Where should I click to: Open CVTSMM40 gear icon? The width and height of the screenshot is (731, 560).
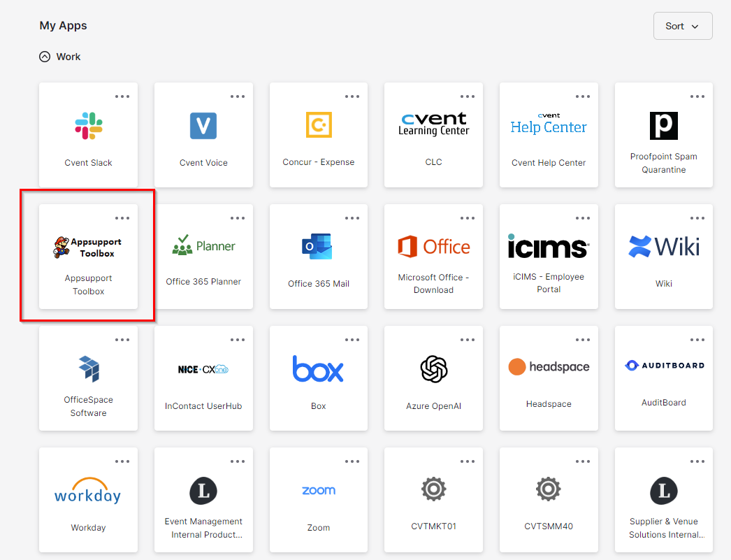(548, 489)
